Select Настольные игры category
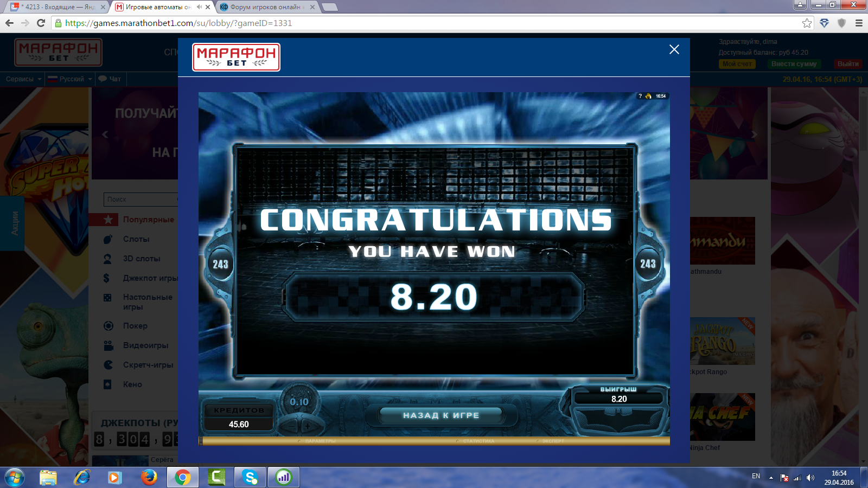 click(x=148, y=302)
